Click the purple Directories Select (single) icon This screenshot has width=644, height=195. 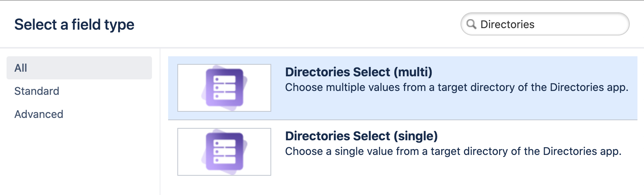[x=224, y=152]
